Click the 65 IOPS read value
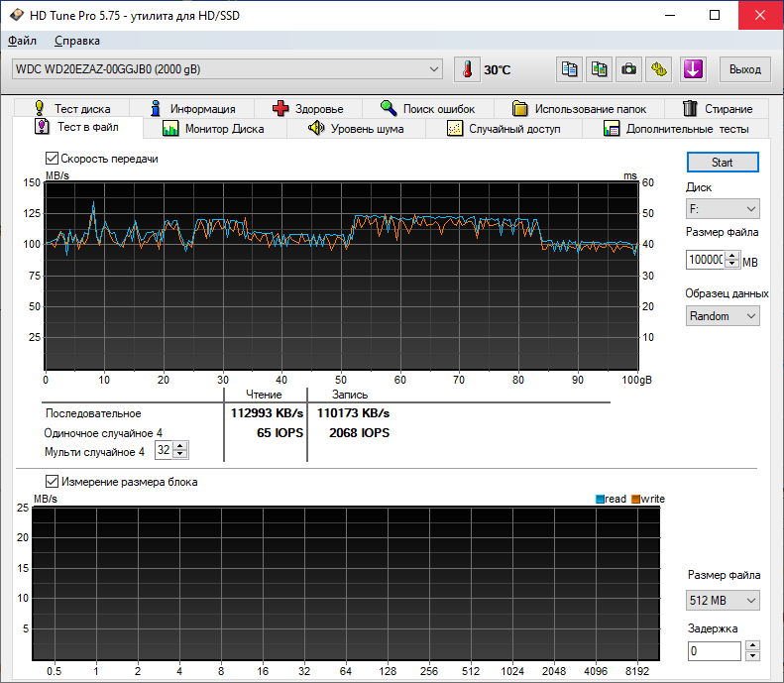The image size is (784, 683). pos(280,432)
